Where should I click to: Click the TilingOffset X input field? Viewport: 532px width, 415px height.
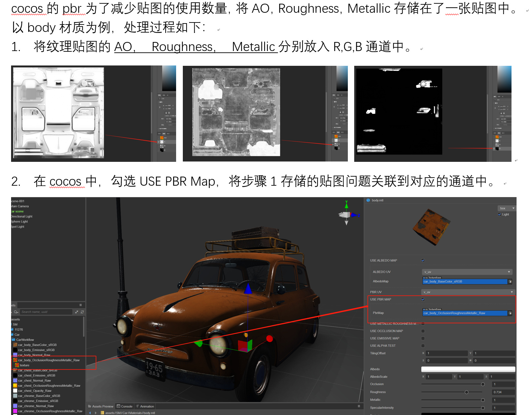pos(447,353)
